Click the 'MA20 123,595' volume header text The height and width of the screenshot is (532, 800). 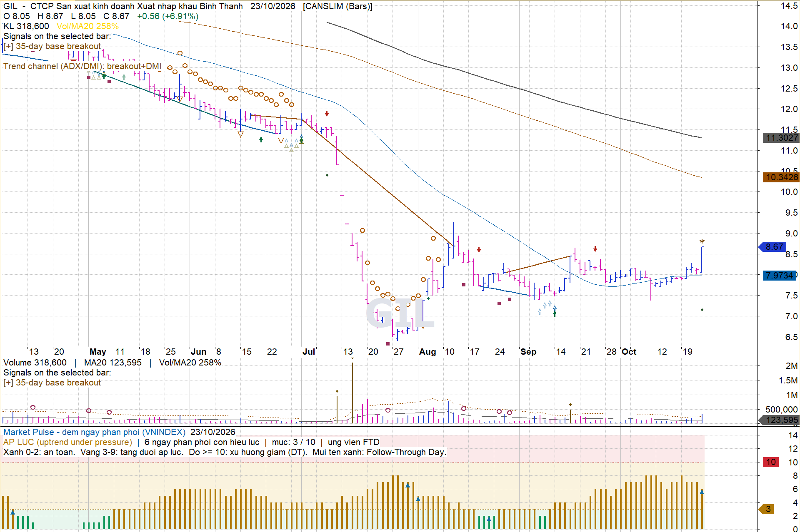pyautogui.click(x=113, y=363)
